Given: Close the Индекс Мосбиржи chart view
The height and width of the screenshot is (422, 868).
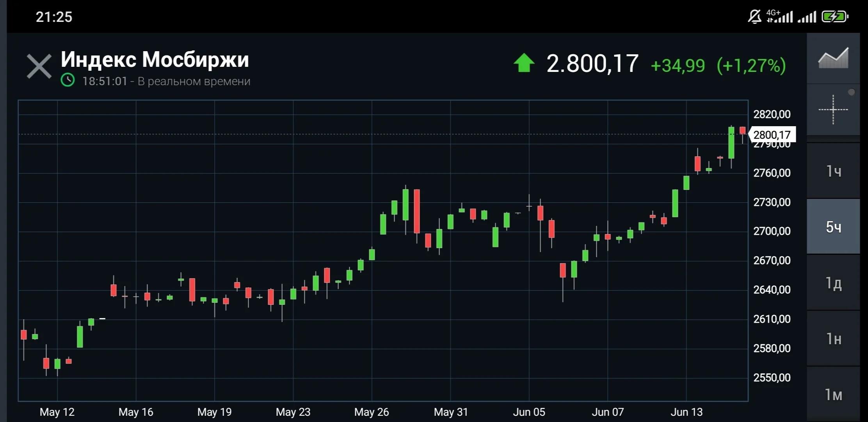Looking at the screenshot, I should pyautogui.click(x=39, y=66).
